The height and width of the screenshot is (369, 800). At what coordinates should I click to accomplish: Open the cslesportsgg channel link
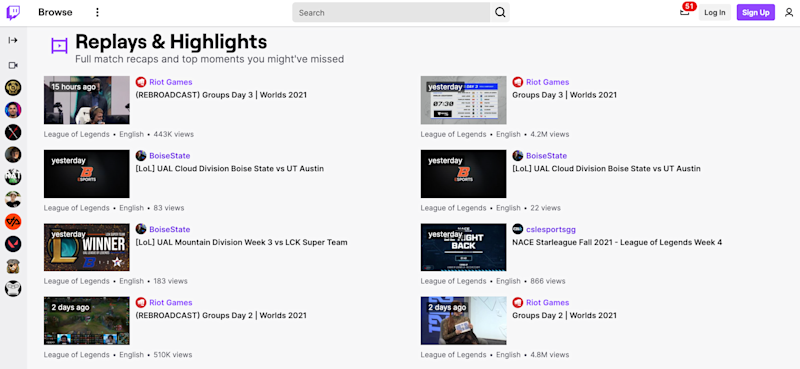551,229
